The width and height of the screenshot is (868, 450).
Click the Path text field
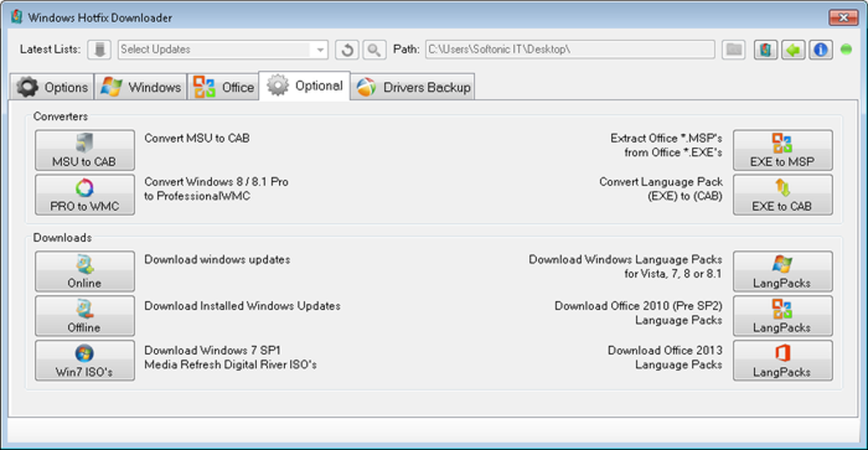569,49
